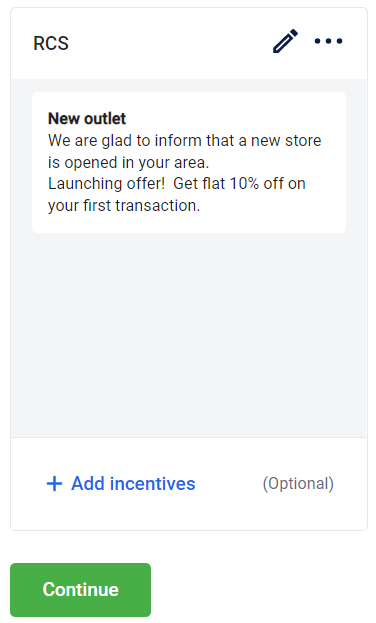Select the New outlet message title
Viewport: 376px width, 623px height.
tap(87, 118)
